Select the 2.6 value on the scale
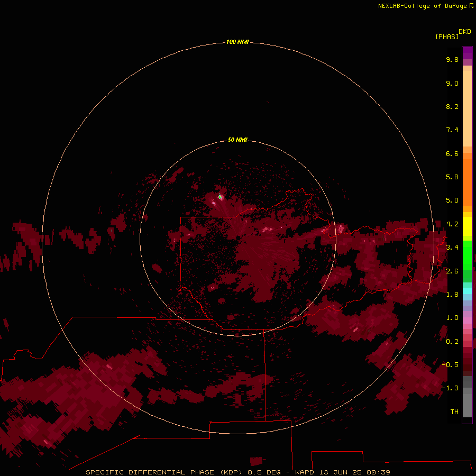Screen dimensions: 476x476 click(x=452, y=271)
